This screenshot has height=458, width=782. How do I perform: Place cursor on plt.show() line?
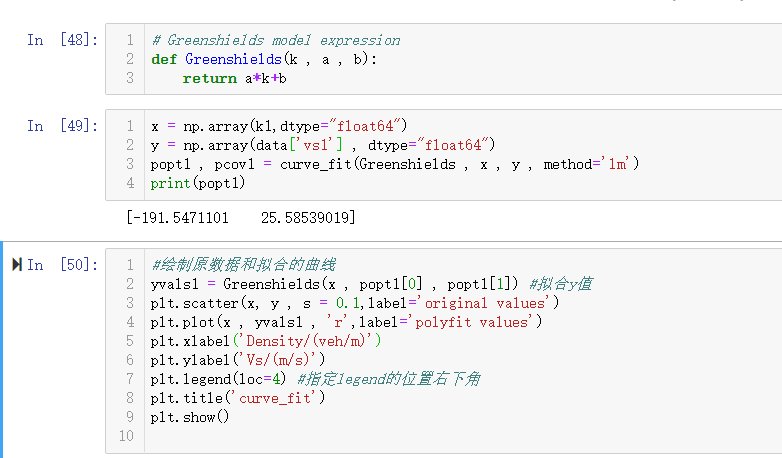(190, 417)
